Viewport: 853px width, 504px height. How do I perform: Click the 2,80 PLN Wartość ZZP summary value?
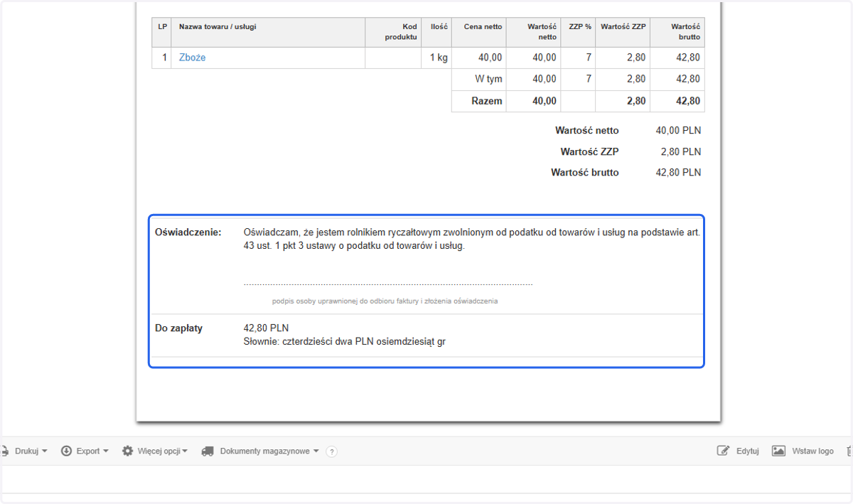681,151
